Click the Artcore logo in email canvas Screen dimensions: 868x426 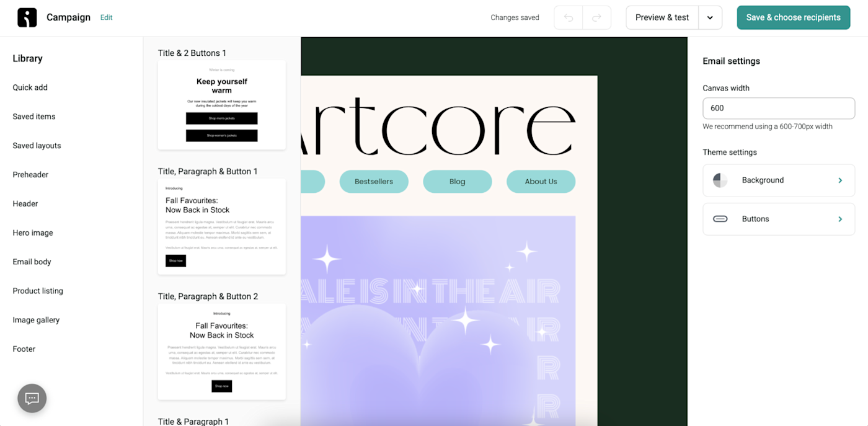(439, 126)
